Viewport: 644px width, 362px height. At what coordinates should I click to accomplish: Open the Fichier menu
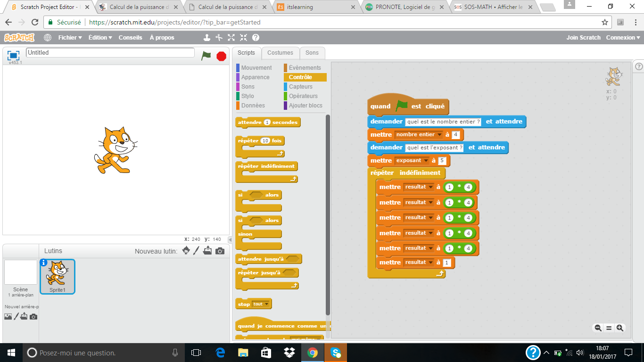[70, 38]
